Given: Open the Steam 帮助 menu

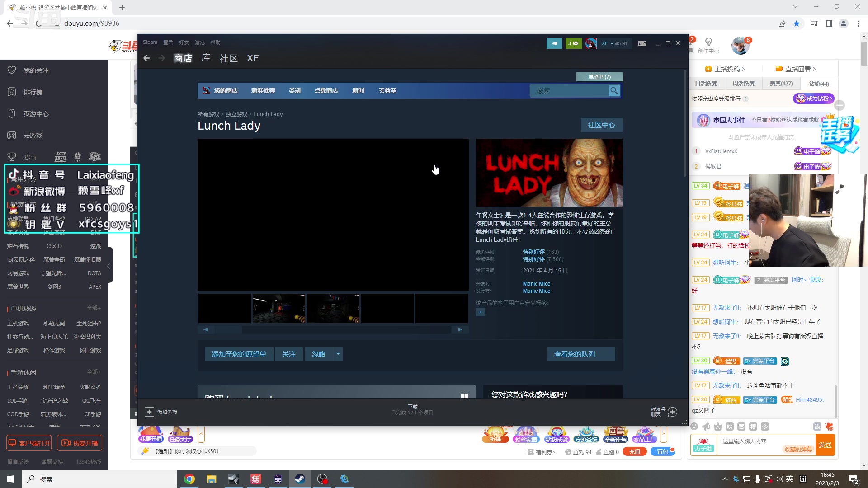Looking at the screenshot, I should 216,42.
